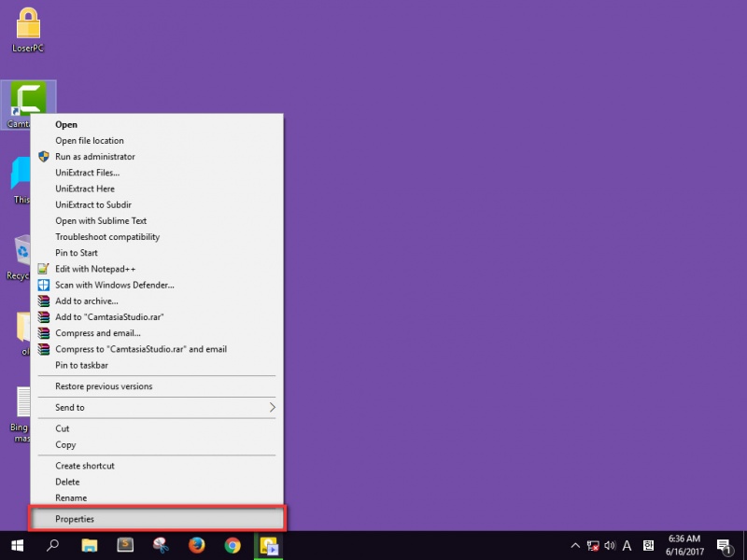Launch Google Chrome from the taskbar
747x560 pixels.
click(233, 545)
